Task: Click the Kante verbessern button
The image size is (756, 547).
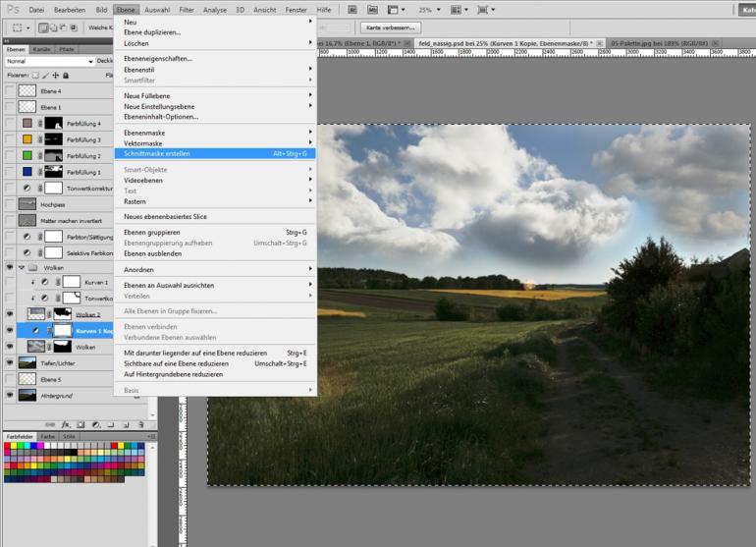Action: point(391,27)
